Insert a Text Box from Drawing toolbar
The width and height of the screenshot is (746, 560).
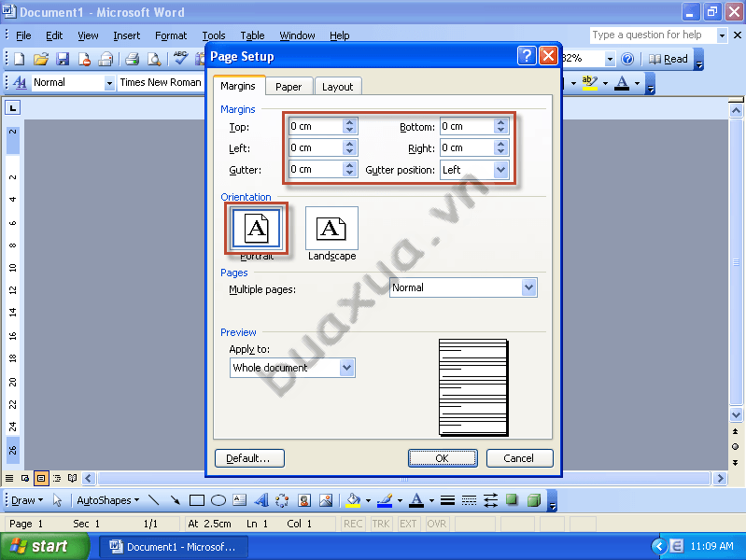click(239, 500)
